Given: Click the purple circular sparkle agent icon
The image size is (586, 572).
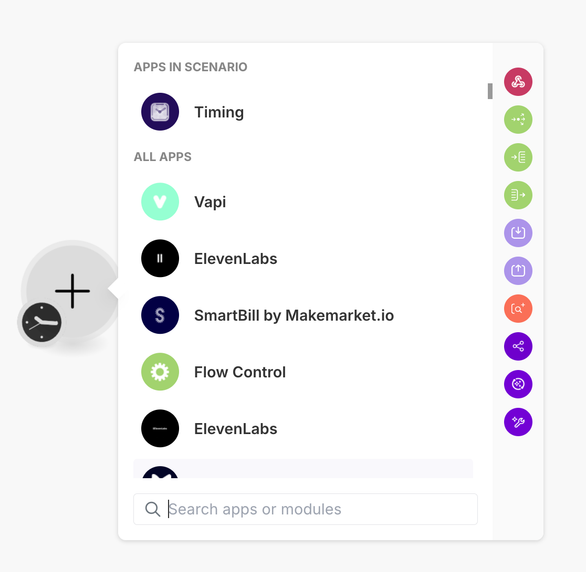Looking at the screenshot, I should [518, 384].
